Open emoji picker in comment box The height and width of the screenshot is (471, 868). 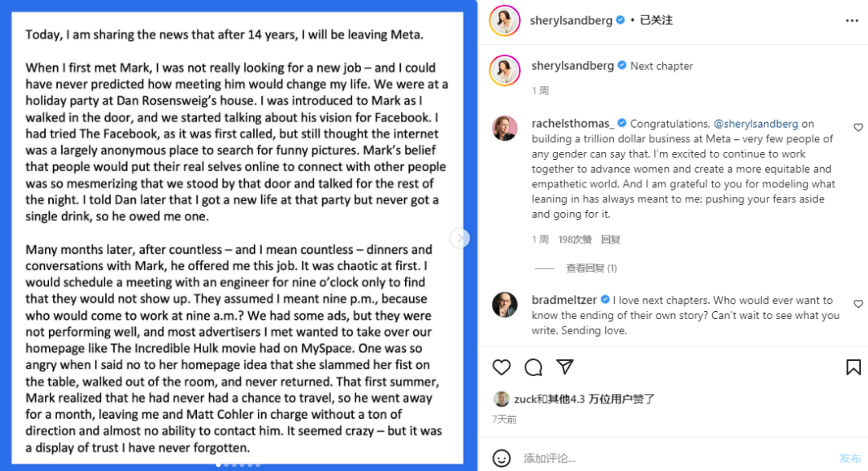[502, 458]
